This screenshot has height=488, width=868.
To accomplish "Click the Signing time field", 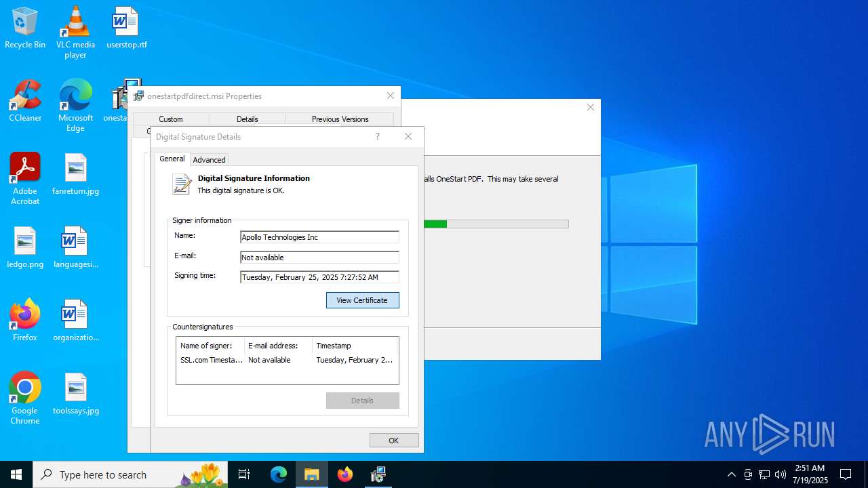I will click(x=319, y=277).
